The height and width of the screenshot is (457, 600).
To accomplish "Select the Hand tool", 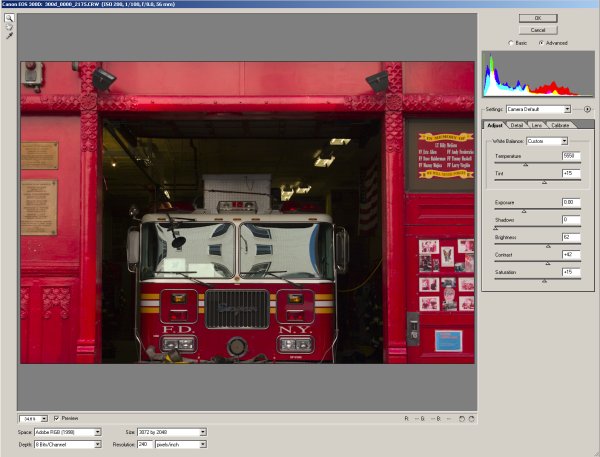I will [x=9, y=27].
